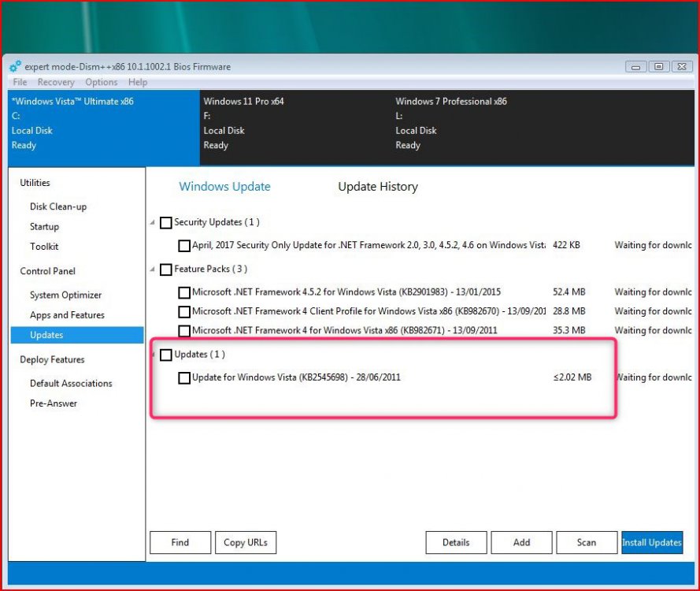Open the Recovery menu
This screenshot has height=591, width=700.
pos(56,82)
